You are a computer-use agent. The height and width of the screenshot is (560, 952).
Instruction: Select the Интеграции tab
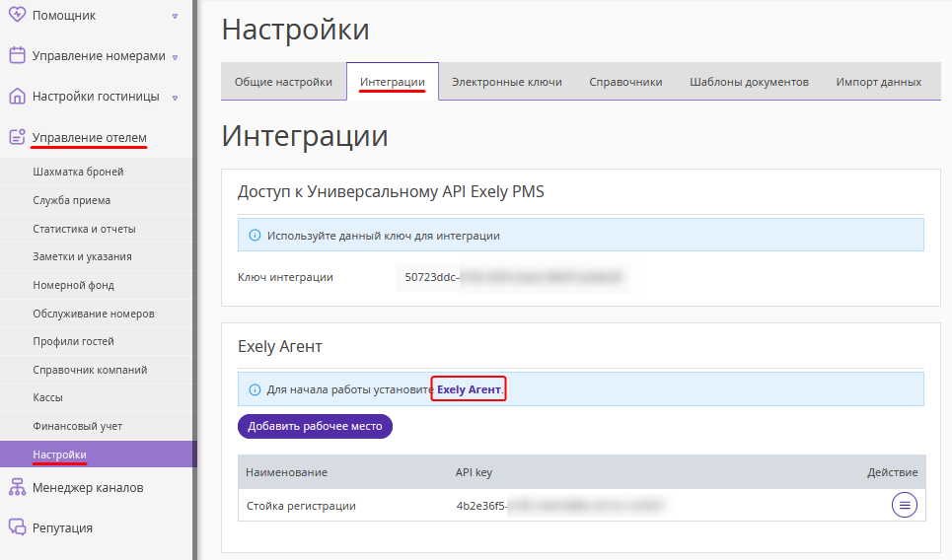[x=393, y=82]
